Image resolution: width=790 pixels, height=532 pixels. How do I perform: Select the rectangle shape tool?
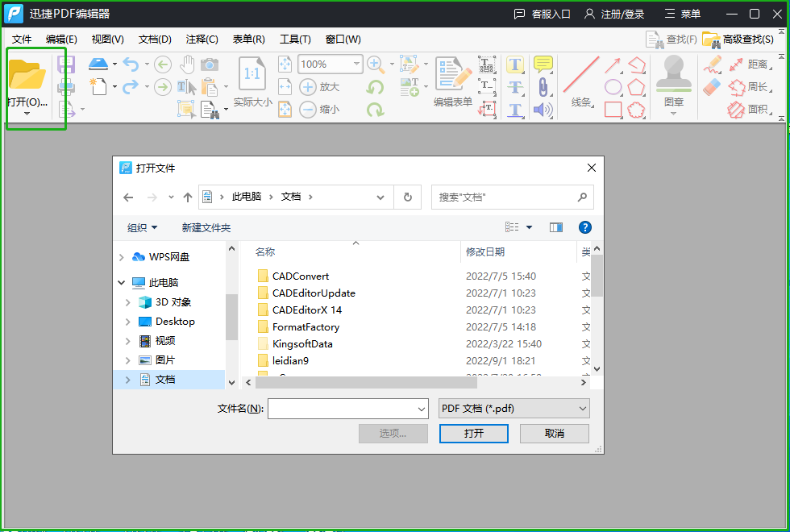tap(613, 110)
